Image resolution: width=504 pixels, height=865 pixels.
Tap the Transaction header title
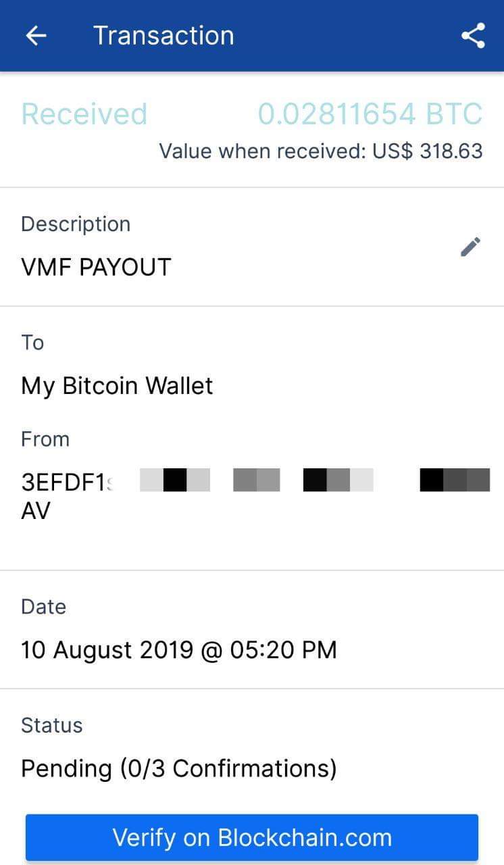point(163,35)
